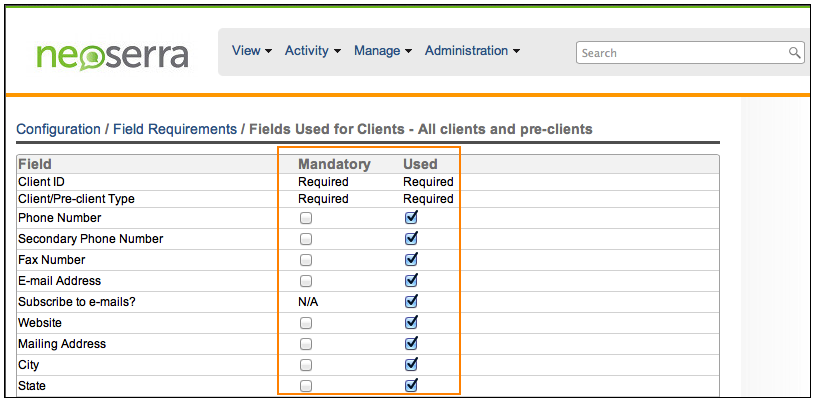Click the Neoserra logo
Viewport: 815px width, 402px height.
[x=111, y=54]
